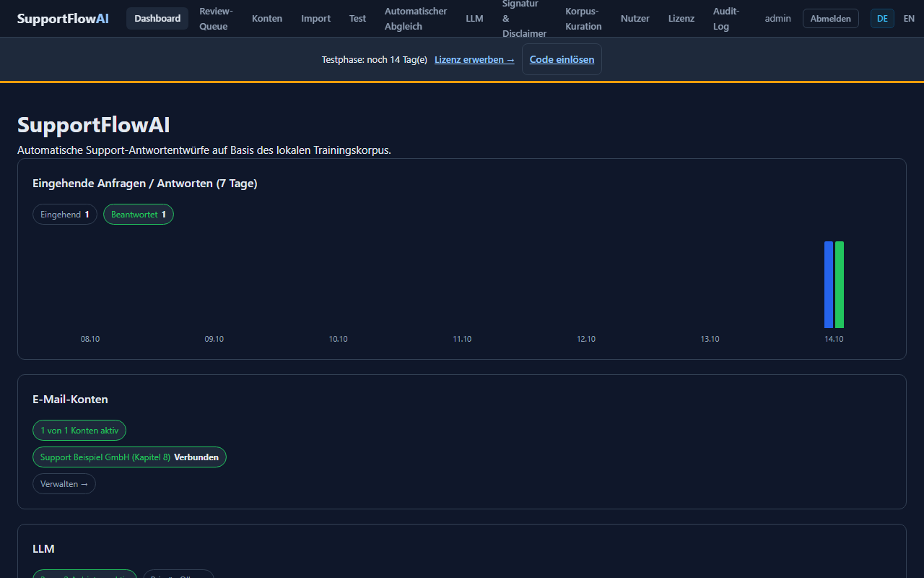Open the Audit-Log page
The height and width of the screenshot is (578, 924).
(726, 19)
